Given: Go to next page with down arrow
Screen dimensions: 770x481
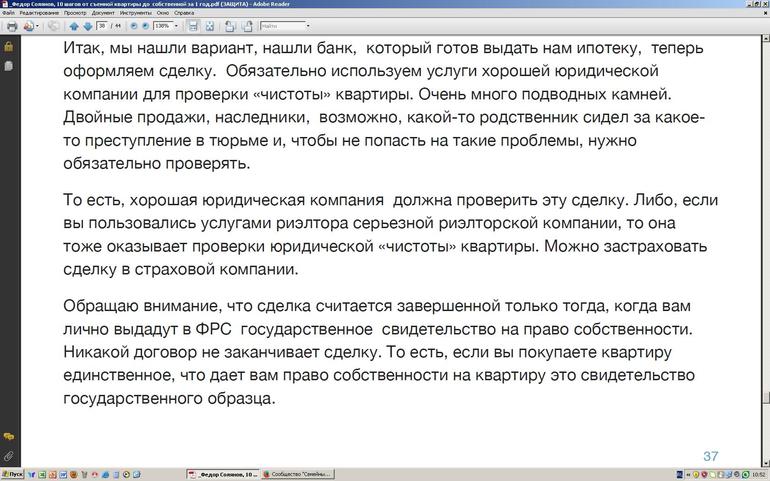Looking at the screenshot, I should tap(87, 26).
